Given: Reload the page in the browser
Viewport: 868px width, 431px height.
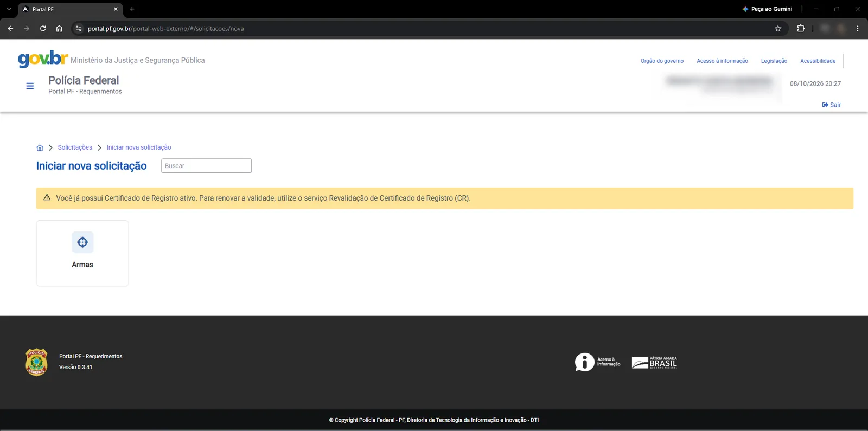Looking at the screenshot, I should 43,29.
